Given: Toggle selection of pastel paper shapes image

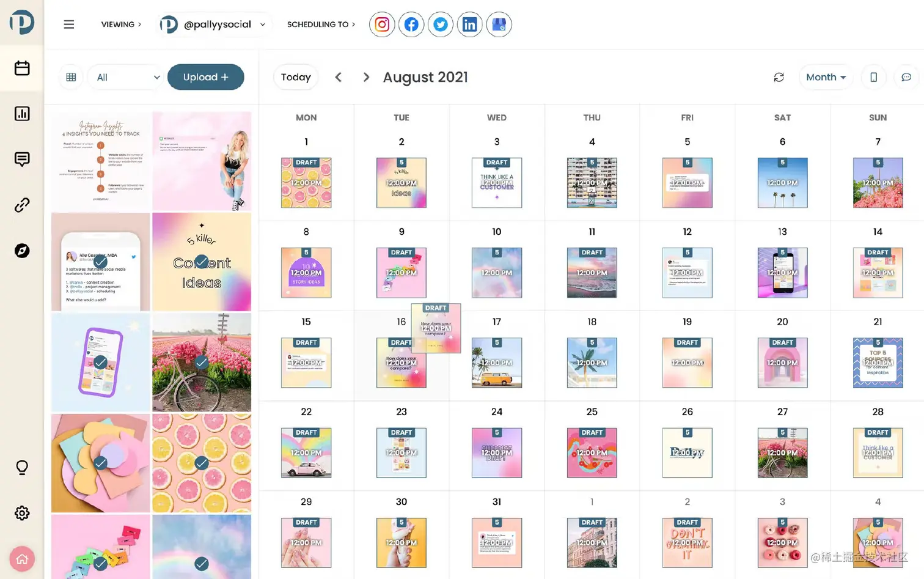Looking at the screenshot, I should (101, 463).
